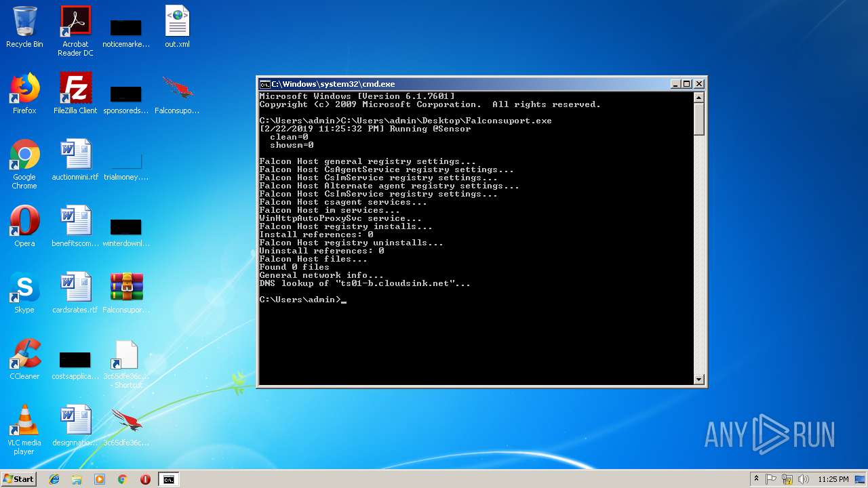This screenshot has width=868, height=488.
Task: Switch to cmd.exe taskbar button
Action: tap(168, 479)
